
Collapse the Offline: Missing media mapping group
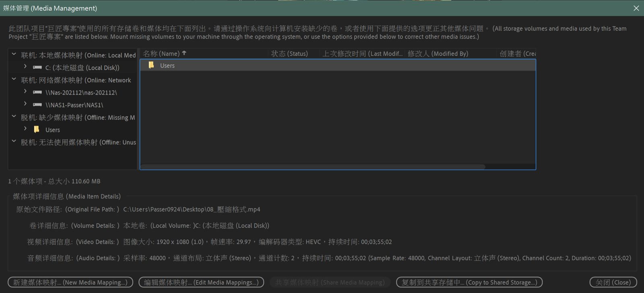[14, 116]
